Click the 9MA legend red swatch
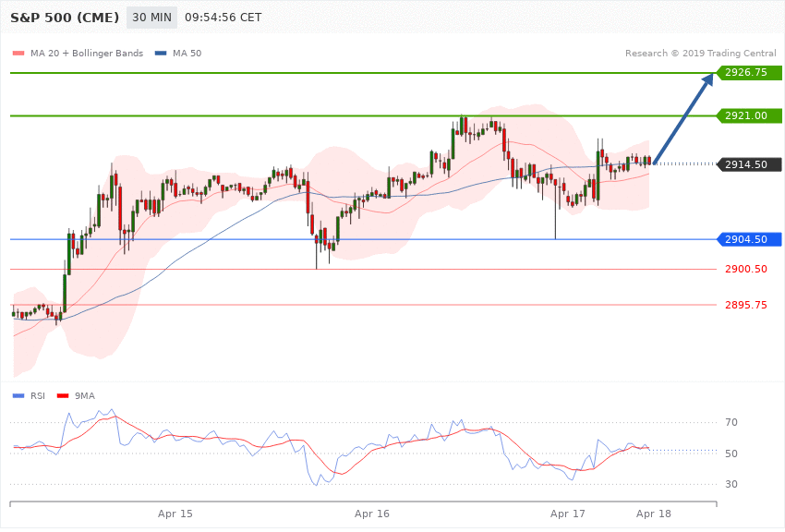This screenshot has height=532, width=785. point(63,396)
